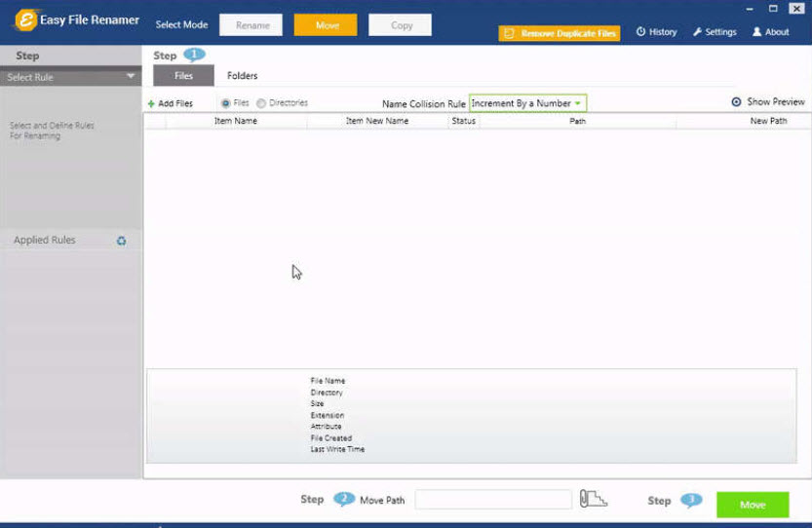Click the Move Path input field
Image resolution: width=812 pixels, height=528 pixels.
[493, 500]
